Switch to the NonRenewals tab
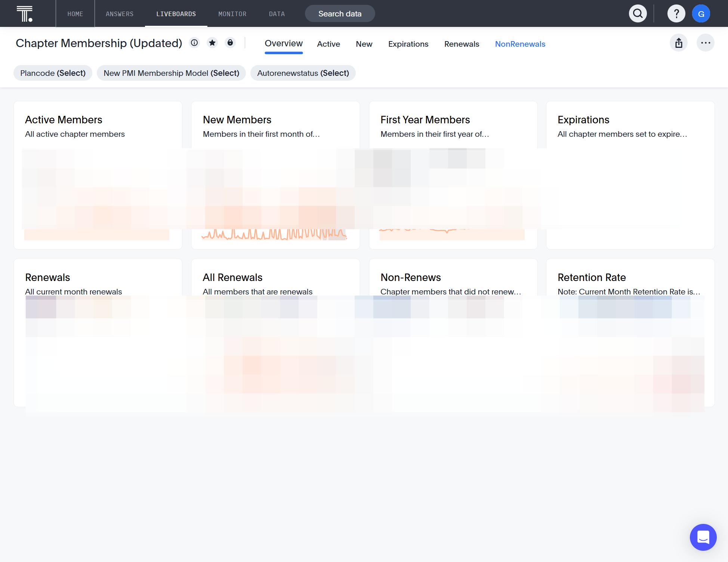The height and width of the screenshot is (562, 728). click(520, 44)
